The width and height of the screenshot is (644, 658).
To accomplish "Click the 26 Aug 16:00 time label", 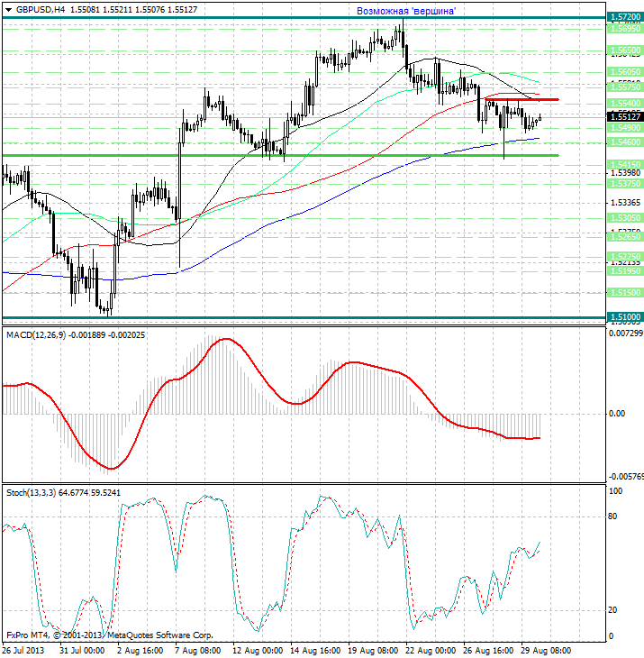I will [x=488, y=651].
